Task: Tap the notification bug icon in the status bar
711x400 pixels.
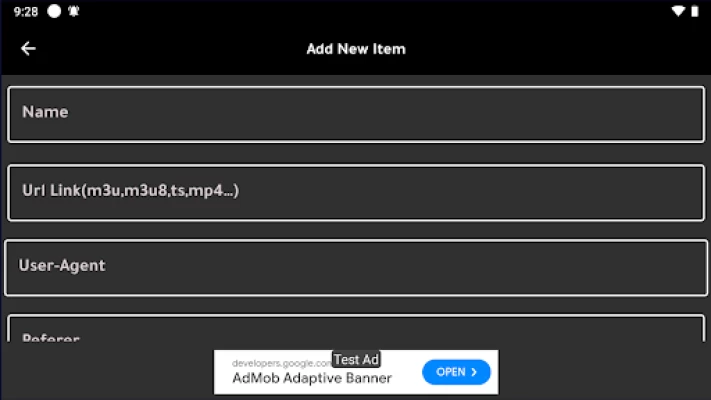Action: coord(73,11)
